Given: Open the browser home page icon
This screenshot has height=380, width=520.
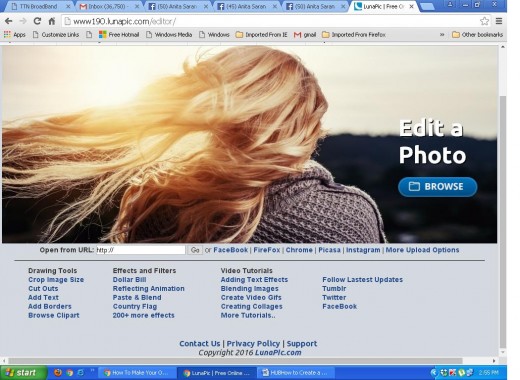Looking at the screenshot, I should [x=52, y=21].
